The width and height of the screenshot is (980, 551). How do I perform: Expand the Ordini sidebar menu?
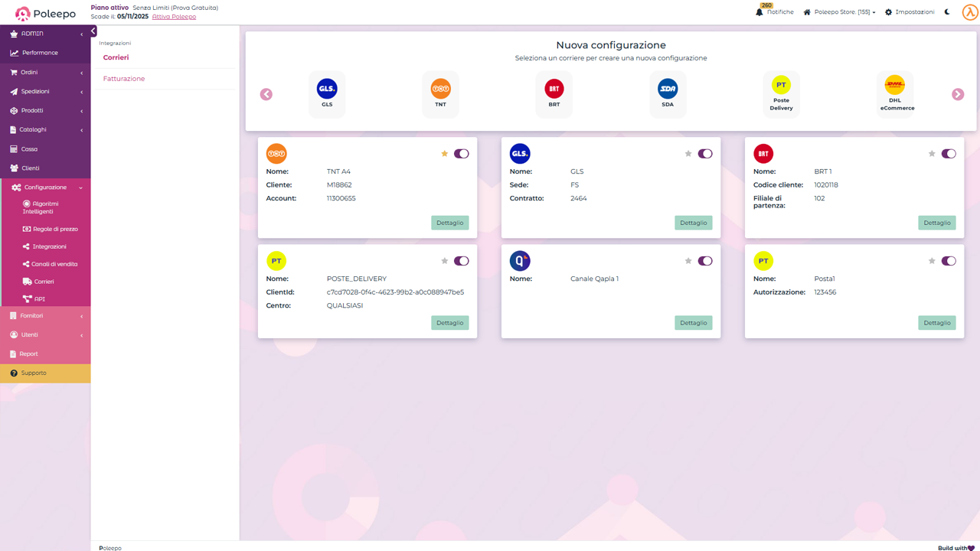tap(45, 72)
